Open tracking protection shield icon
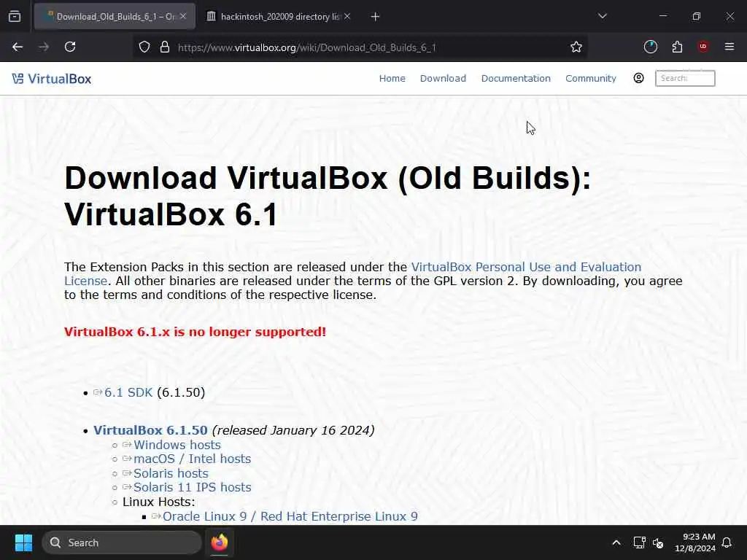 pyautogui.click(x=144, y=47)
